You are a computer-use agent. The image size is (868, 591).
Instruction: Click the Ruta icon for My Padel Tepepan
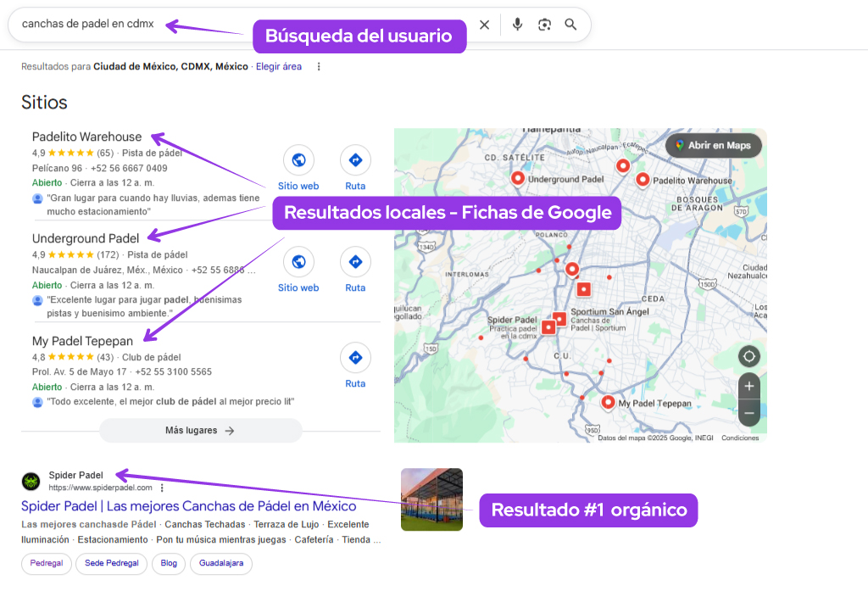point(355,356)
